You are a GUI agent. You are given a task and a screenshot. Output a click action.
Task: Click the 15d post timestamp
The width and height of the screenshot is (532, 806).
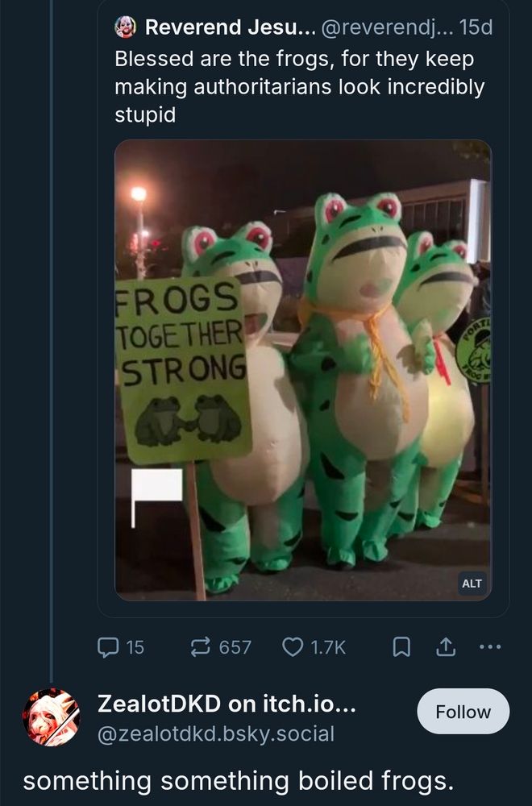[x=476, y=27]
